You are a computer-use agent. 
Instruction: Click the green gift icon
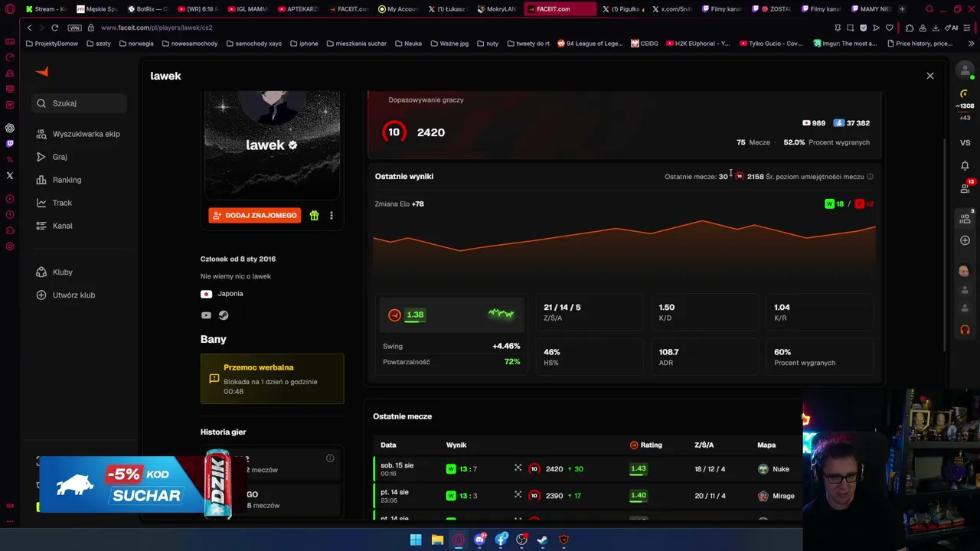pos(314,216)
